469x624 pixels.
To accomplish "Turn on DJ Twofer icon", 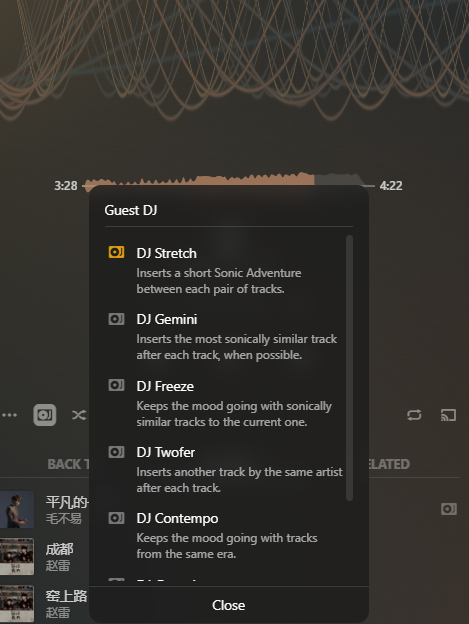I will 116,452.
